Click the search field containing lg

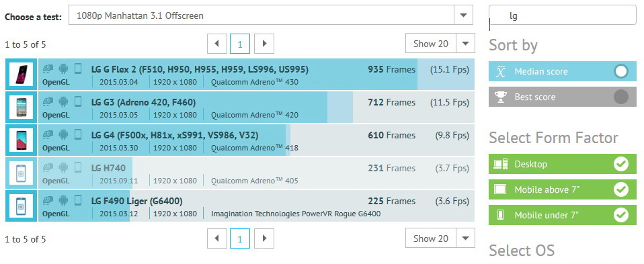pos(562,16)
